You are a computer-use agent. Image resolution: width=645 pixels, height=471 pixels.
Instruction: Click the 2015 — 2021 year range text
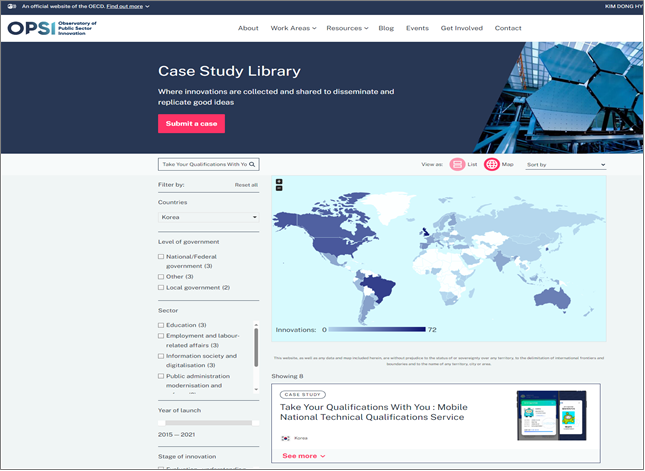point(176,434)
